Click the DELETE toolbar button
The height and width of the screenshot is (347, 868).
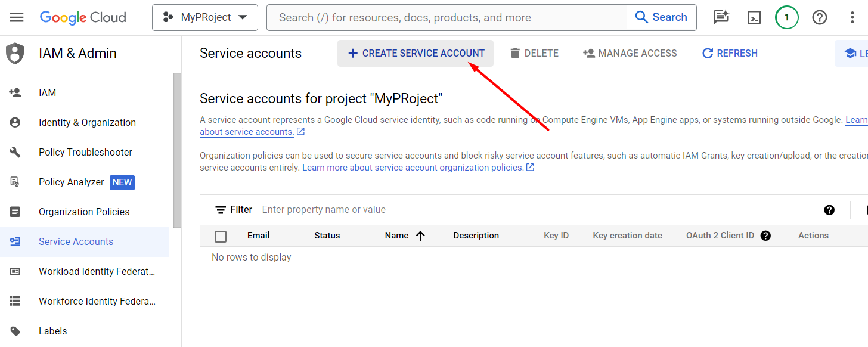(x=534, y=53)
